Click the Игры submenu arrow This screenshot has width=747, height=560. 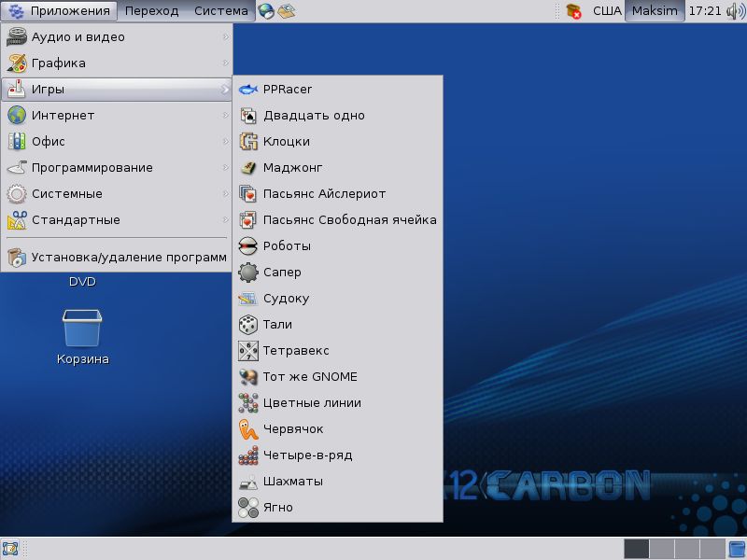click(x=225, y=89)
